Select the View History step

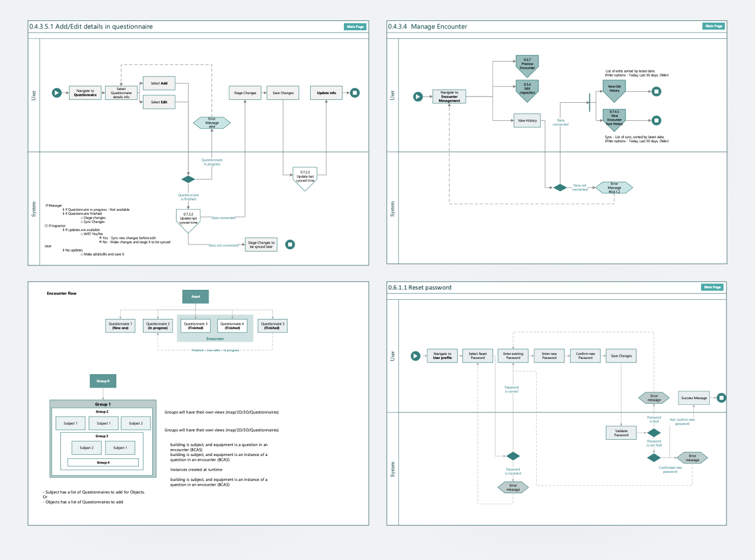527,120
